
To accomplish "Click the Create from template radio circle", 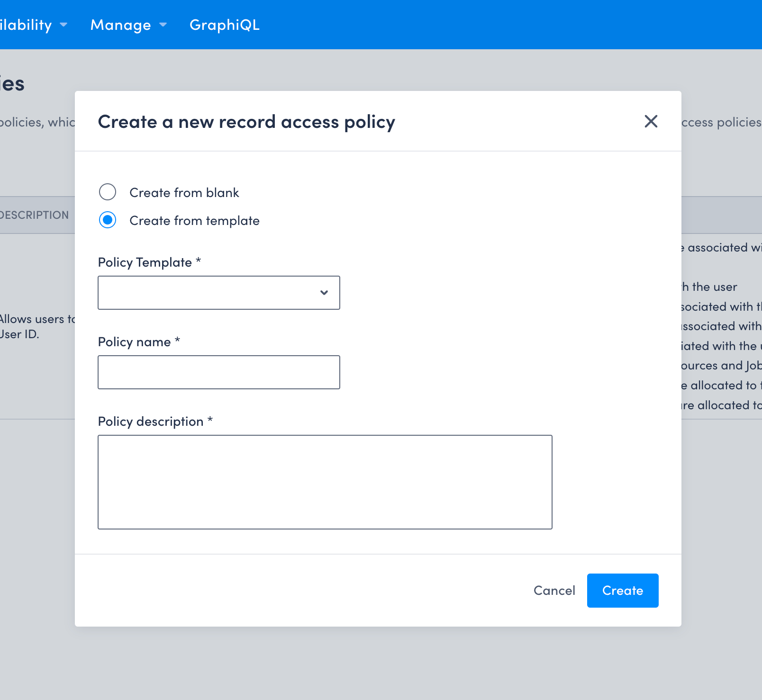I will tap(108, 220).
